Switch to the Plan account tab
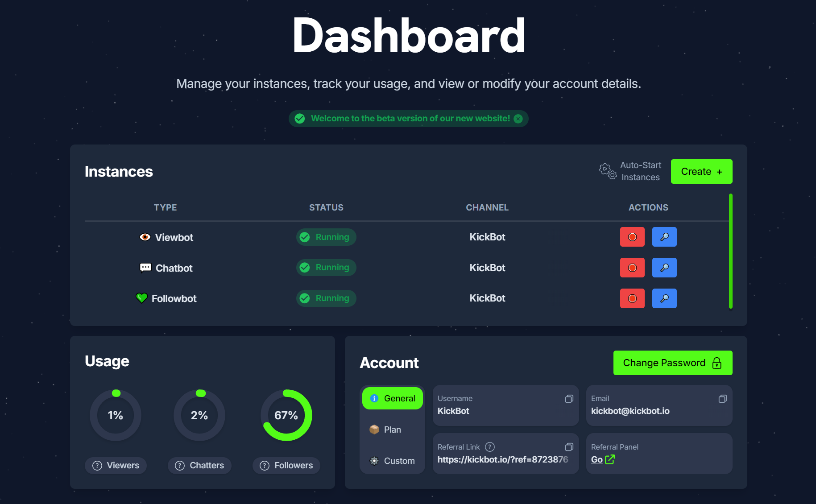This screenshot has height=504, width=816. [392, 430]
